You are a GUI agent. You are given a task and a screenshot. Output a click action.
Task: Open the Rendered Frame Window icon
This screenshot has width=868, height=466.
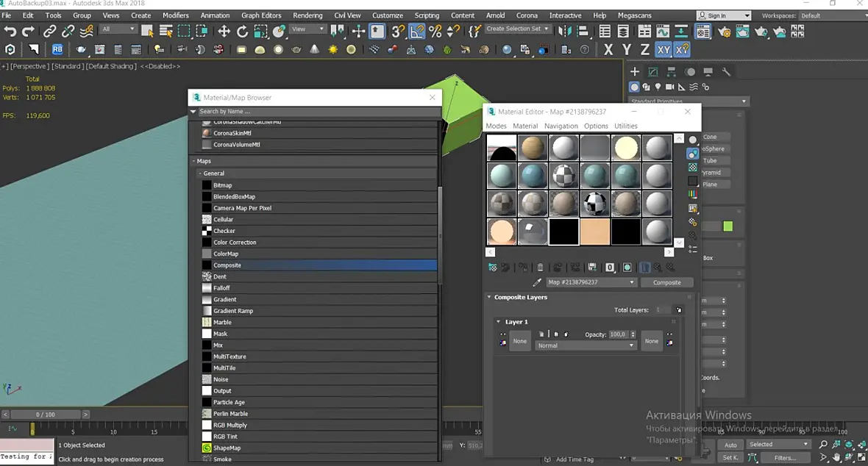(742, 32)
